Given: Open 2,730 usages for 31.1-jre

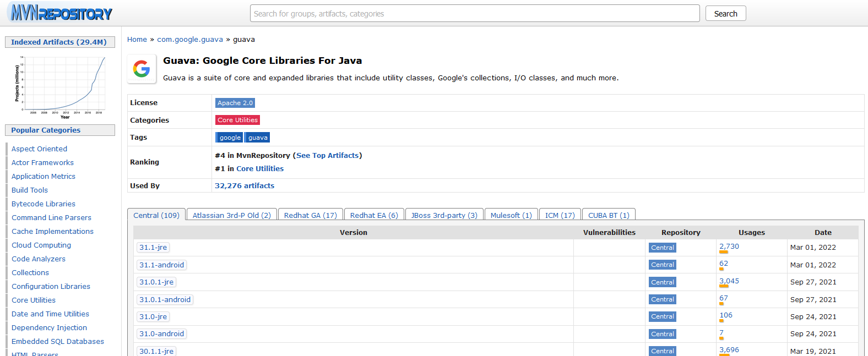Looking at the screenshot, I should [729, 247].
